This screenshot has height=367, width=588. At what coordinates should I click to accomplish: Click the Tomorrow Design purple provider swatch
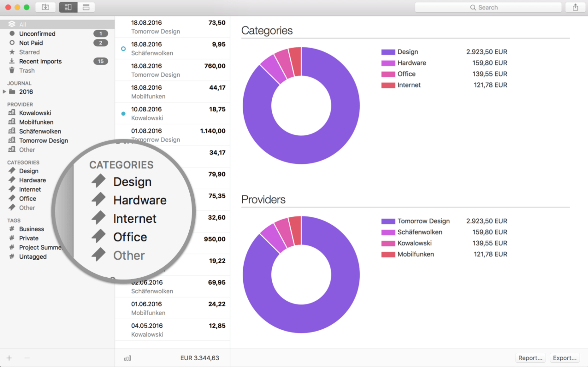pyautogui.click(x=388, y=221)
